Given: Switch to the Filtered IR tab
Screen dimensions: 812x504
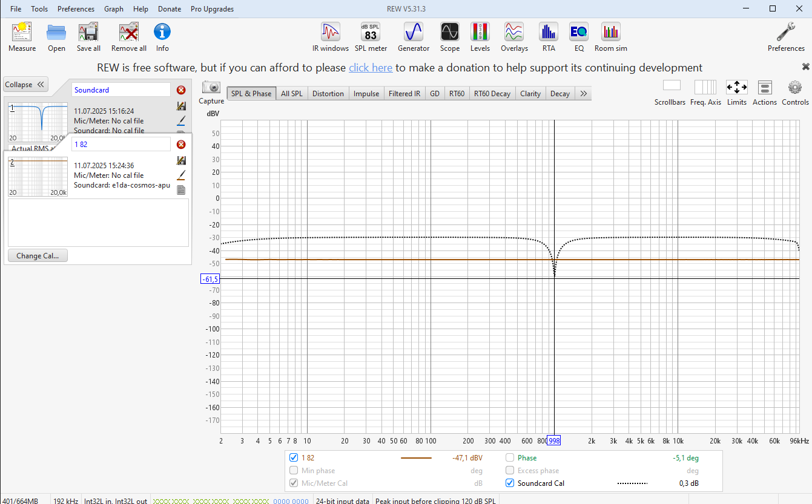Looking at the screenshot, I should (404, 94).
